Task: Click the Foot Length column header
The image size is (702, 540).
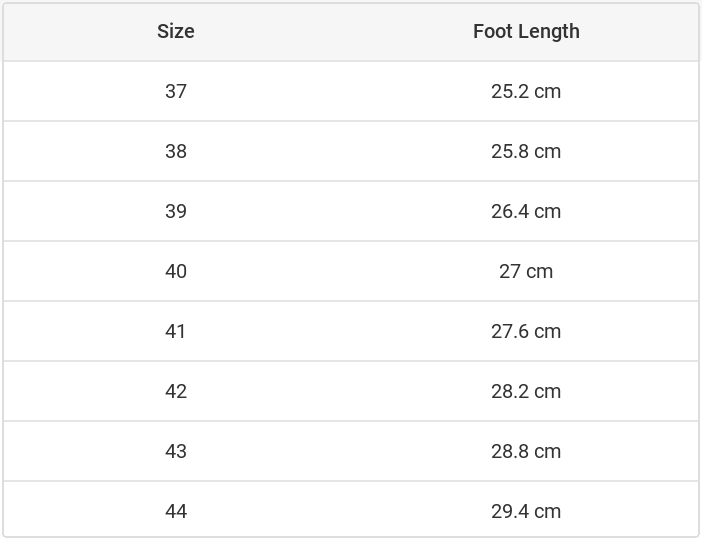Action: coord(526,31)
